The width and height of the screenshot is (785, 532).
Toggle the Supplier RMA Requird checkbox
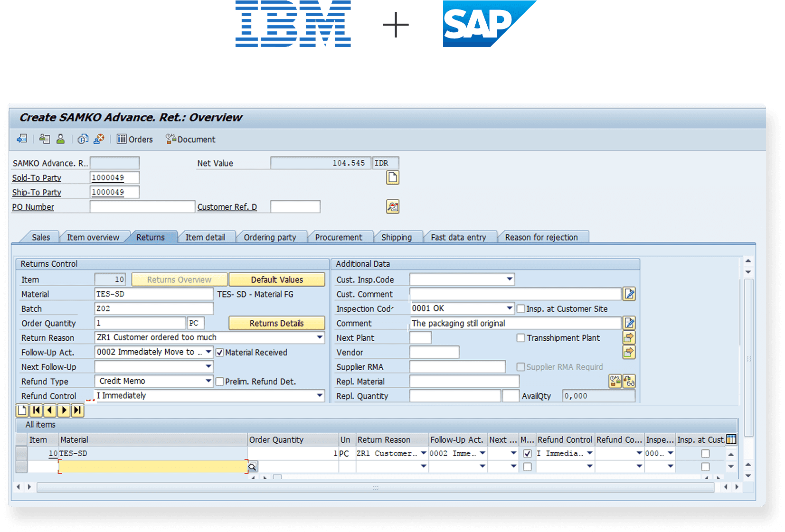521,367
